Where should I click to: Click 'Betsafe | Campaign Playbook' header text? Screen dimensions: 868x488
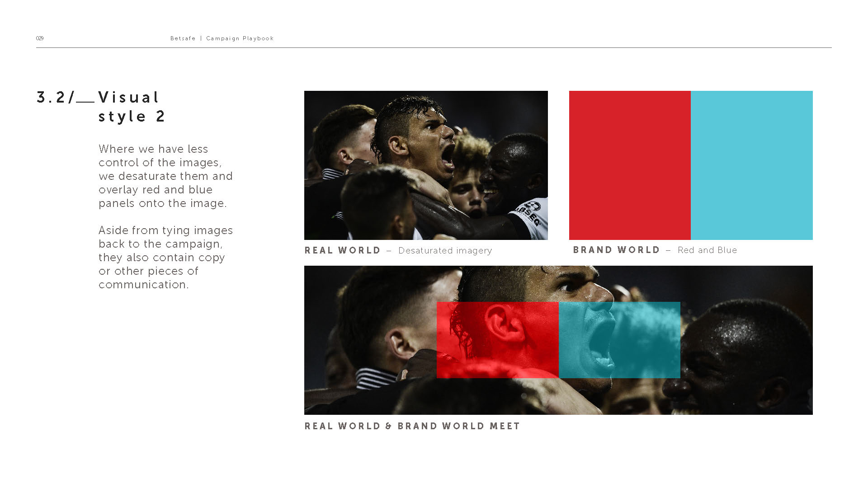click(222, 38)
